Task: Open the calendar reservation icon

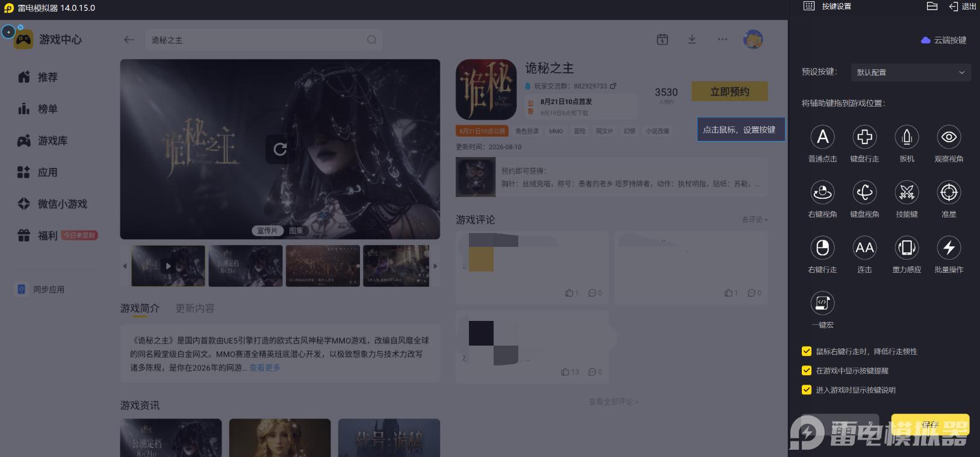Action: 662,40
